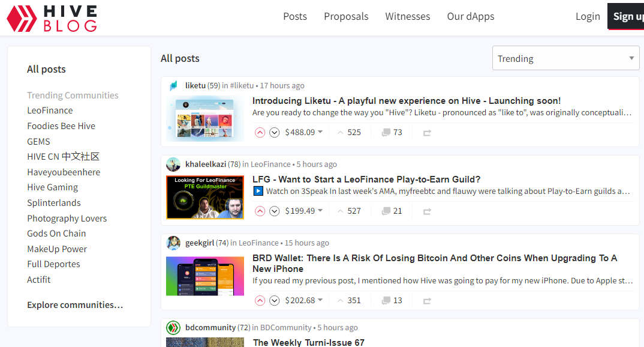Upvote the Liketu introduction post
Screen dimensions: 644x347
[x=260, y=133]
